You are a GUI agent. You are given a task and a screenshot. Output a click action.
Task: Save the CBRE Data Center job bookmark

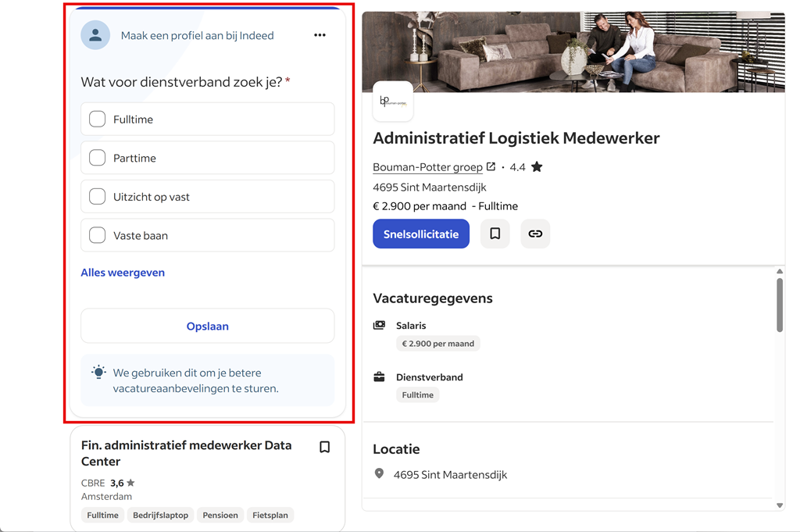point(324,447)
